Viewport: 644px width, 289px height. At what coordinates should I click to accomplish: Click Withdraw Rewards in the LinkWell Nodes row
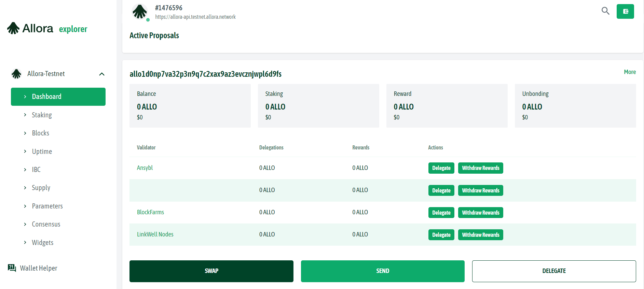[480, 235]
